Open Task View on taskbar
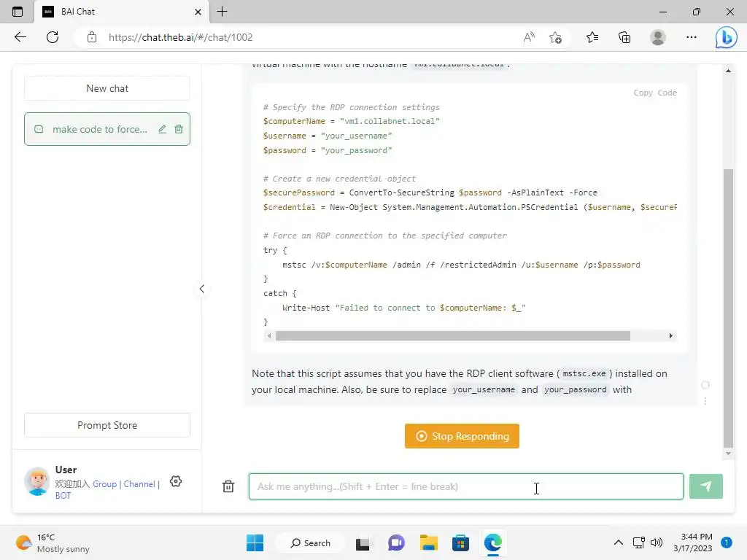The width and height of the screenshot is (747, 560). click(x=363, y=542)
